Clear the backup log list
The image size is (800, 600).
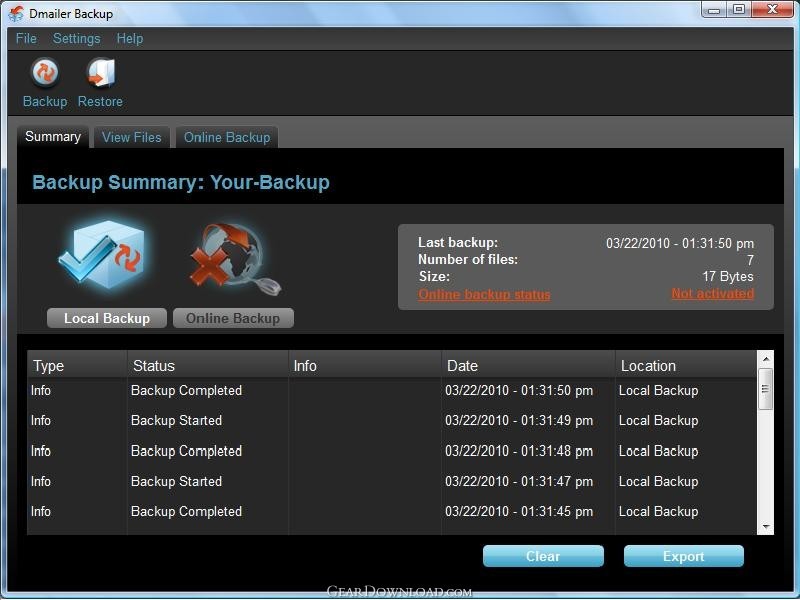[x=543, y=556]
